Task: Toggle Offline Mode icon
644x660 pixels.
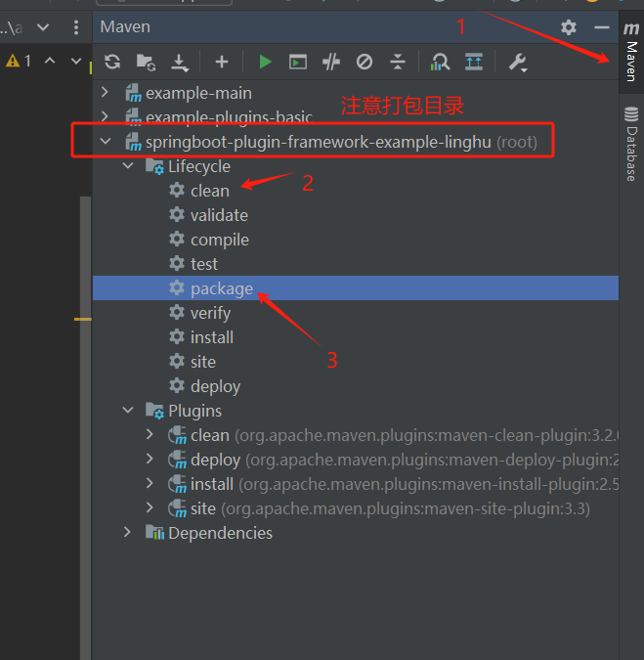Action: 331,63
